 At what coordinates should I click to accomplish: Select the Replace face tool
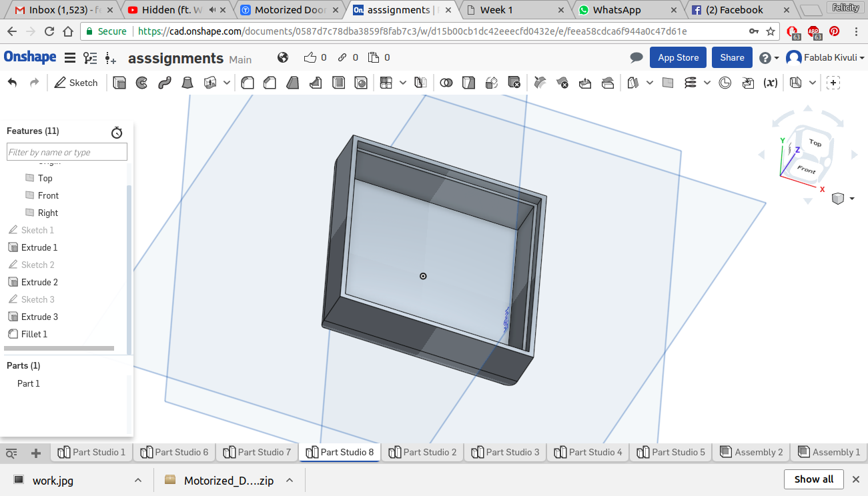tap(608, 83)
